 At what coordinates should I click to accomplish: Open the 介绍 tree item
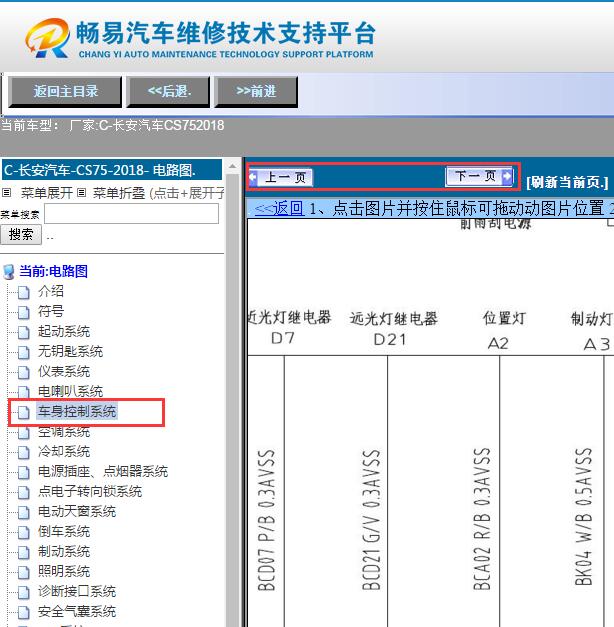pos(51,291)
